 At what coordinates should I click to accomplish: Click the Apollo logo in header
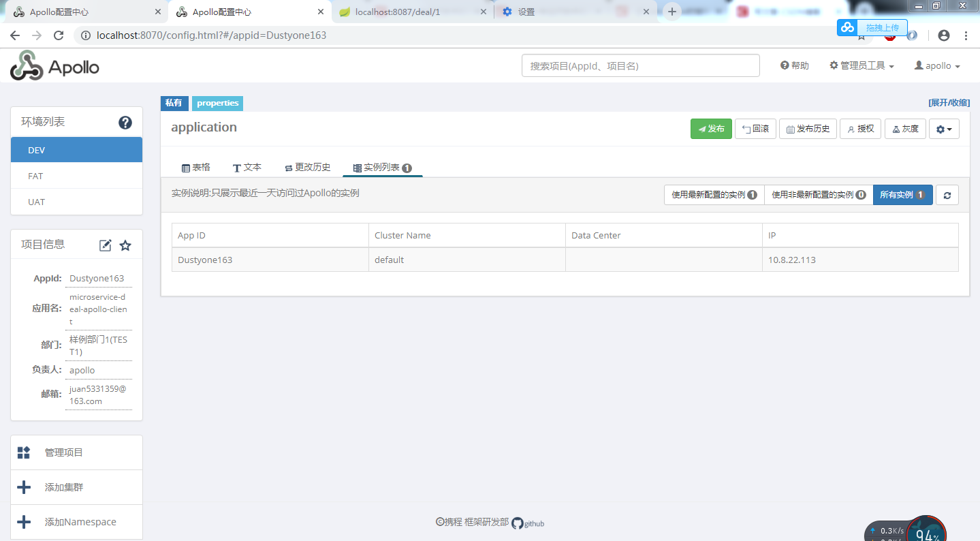tap(55, 66)
